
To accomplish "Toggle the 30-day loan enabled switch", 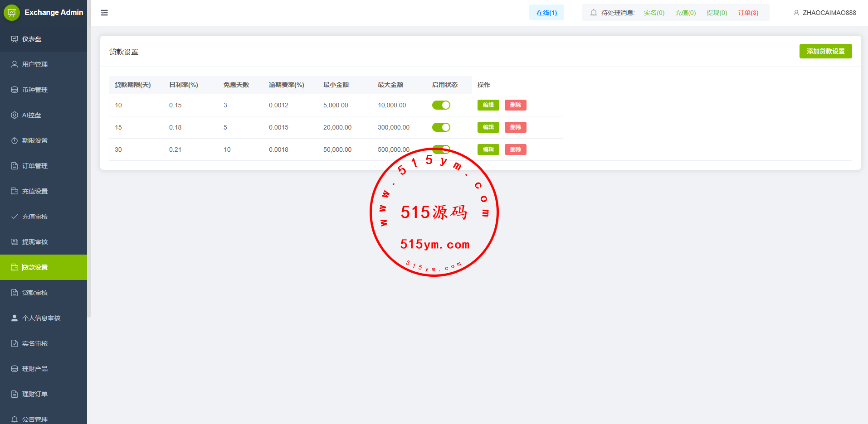I will click(x=441, y=149).
